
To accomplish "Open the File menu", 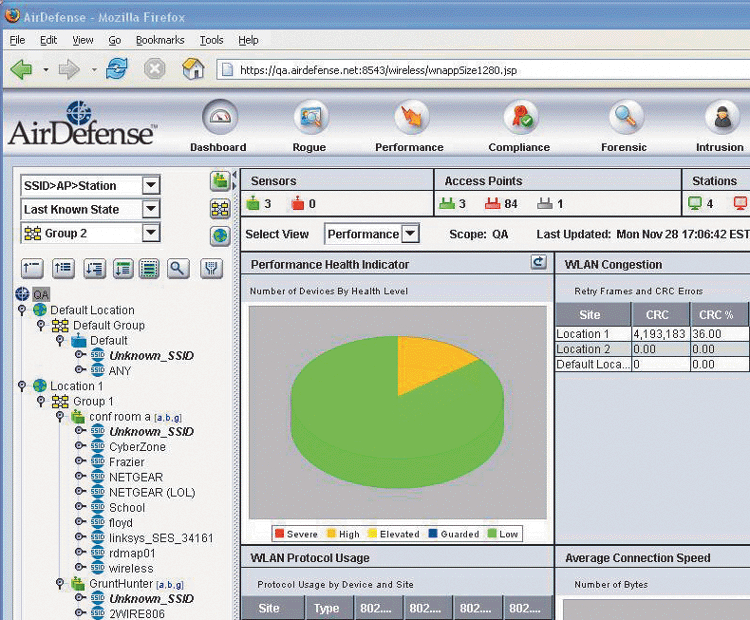I will 17,40.
